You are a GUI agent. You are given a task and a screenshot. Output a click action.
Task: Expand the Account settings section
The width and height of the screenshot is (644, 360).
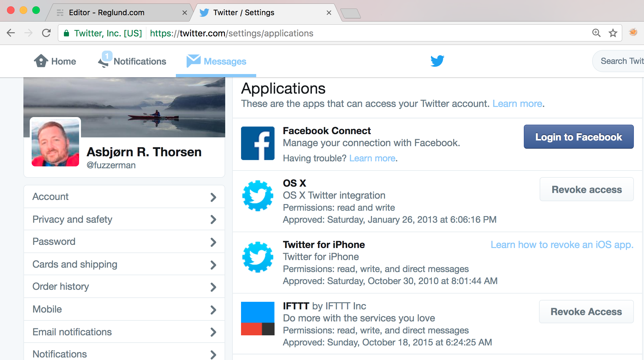click(x=125, y=196)
